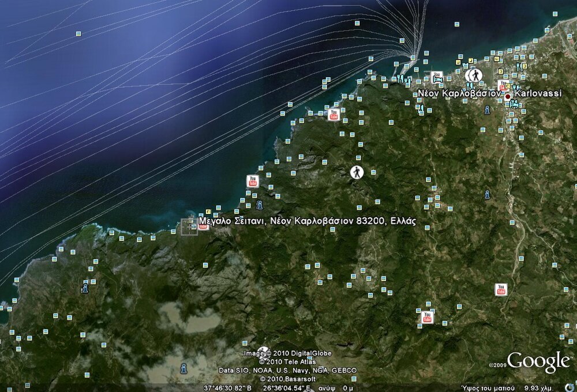
Task: Open the YouTube marker next to Μεγαλο Σεϊτανι
Action: (x=204, y=224)
